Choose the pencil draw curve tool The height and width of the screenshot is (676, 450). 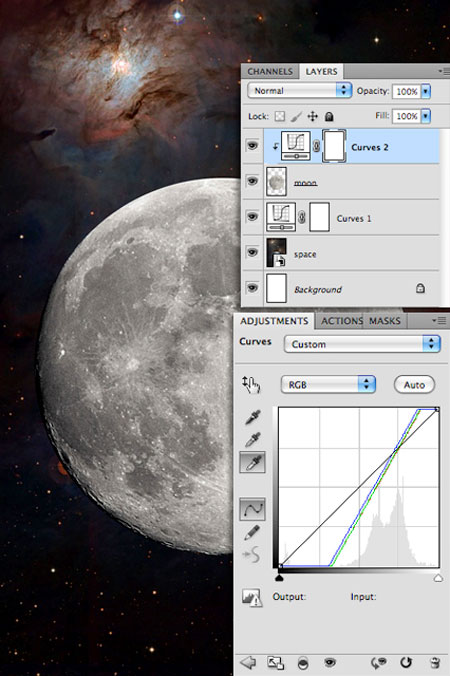[x=252, y=532]
